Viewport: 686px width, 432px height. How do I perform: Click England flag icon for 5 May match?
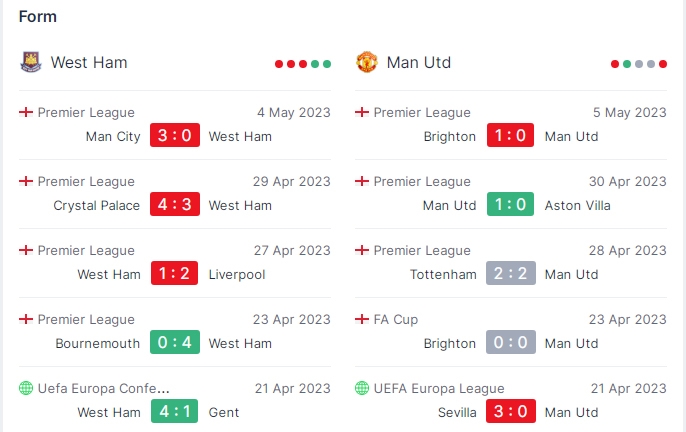[x=362, y=112]
